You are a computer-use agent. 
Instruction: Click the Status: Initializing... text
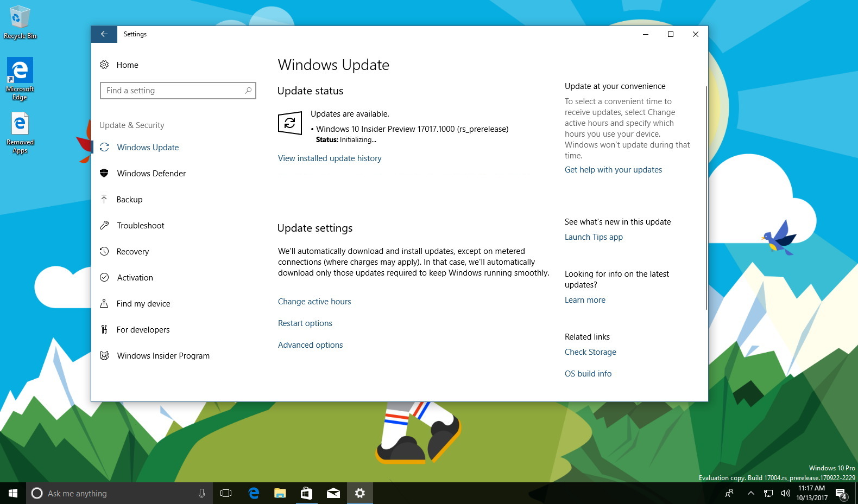click(346, 140)
